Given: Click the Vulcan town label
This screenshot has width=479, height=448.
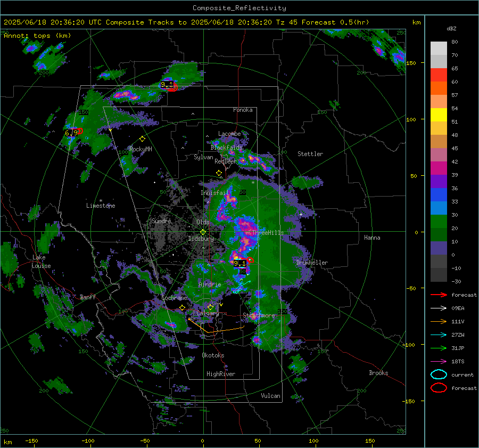Looking at the screenshot, I should (x=270, y=396).
